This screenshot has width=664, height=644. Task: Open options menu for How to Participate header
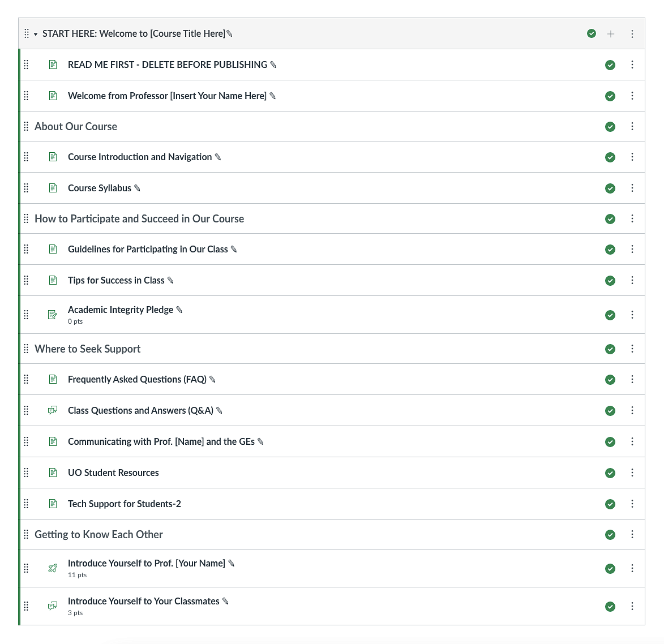pyautogui.click(x=632, y=218)
